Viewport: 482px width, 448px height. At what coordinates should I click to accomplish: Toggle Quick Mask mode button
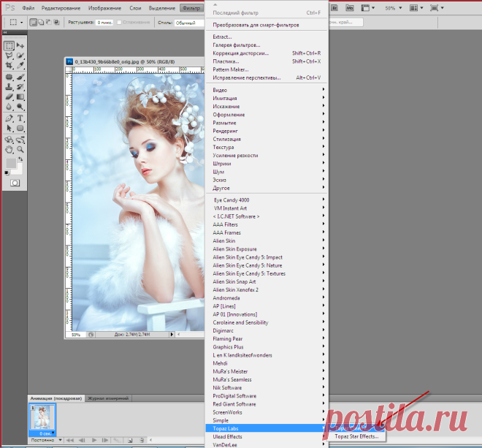[15, 183]
